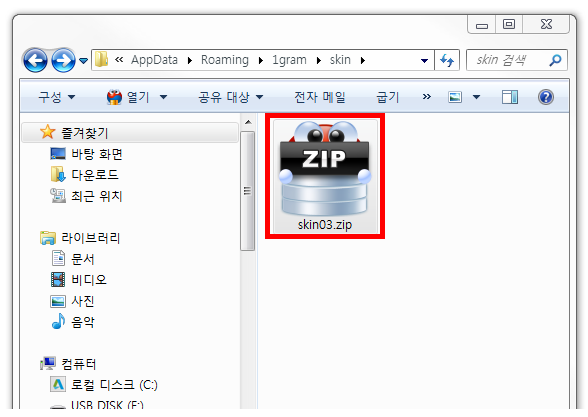Image resolution: width=588 pixels, height=417 pixels.
Task: Show more toolbar commands overflow chevron
Action: pos(426,97)
